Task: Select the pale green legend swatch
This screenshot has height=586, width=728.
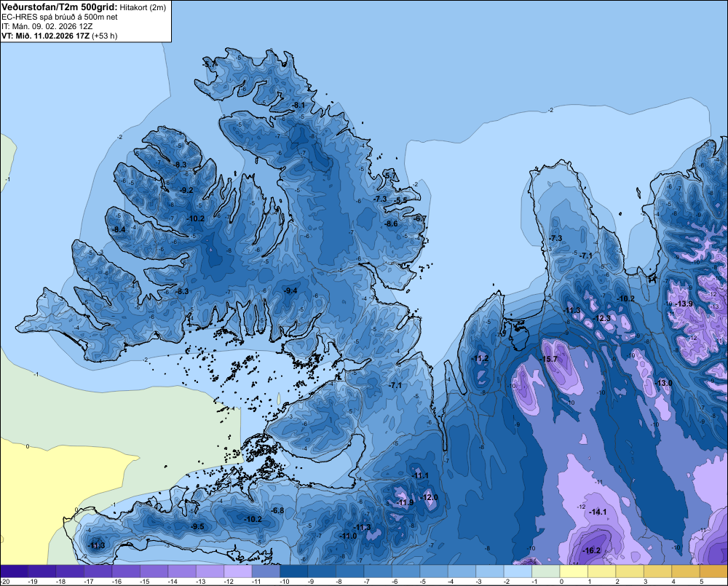Action: click(x=545, y=571)
